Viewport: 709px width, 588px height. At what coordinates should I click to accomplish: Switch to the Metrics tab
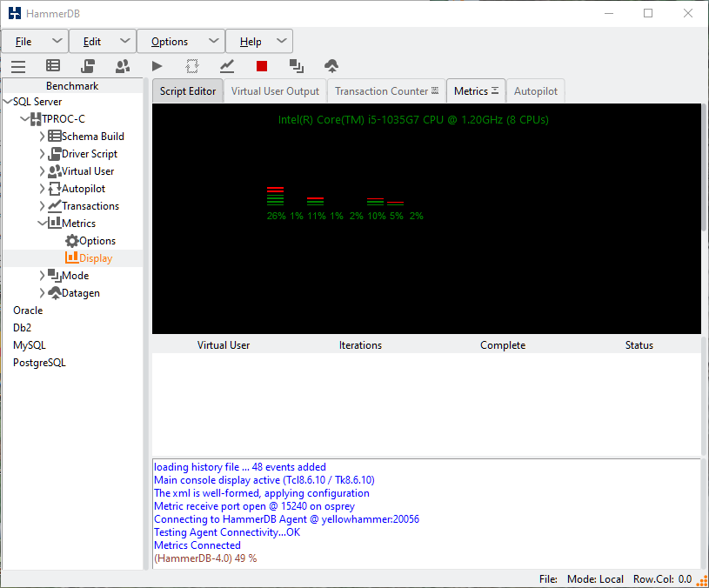point(476,90)
